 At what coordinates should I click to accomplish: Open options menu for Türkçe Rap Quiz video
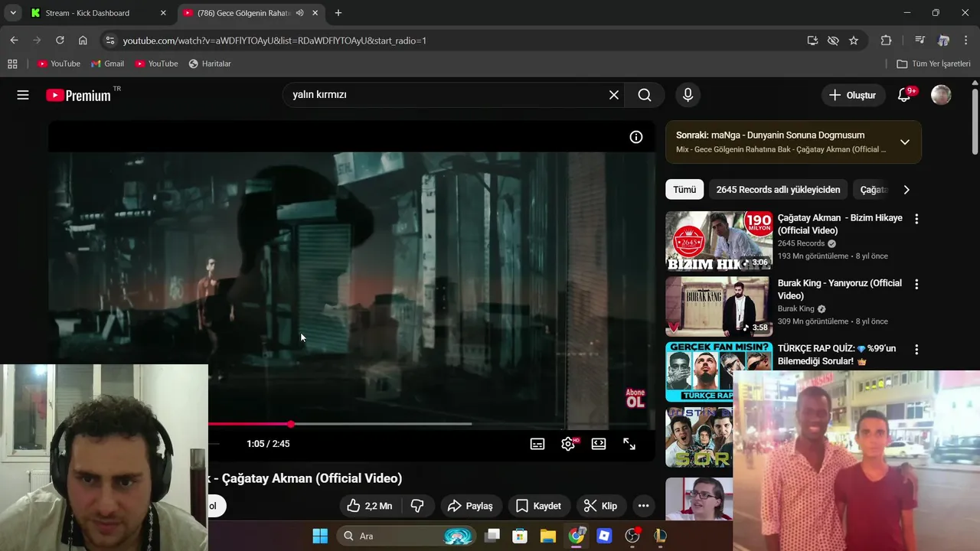pos(916,349)
